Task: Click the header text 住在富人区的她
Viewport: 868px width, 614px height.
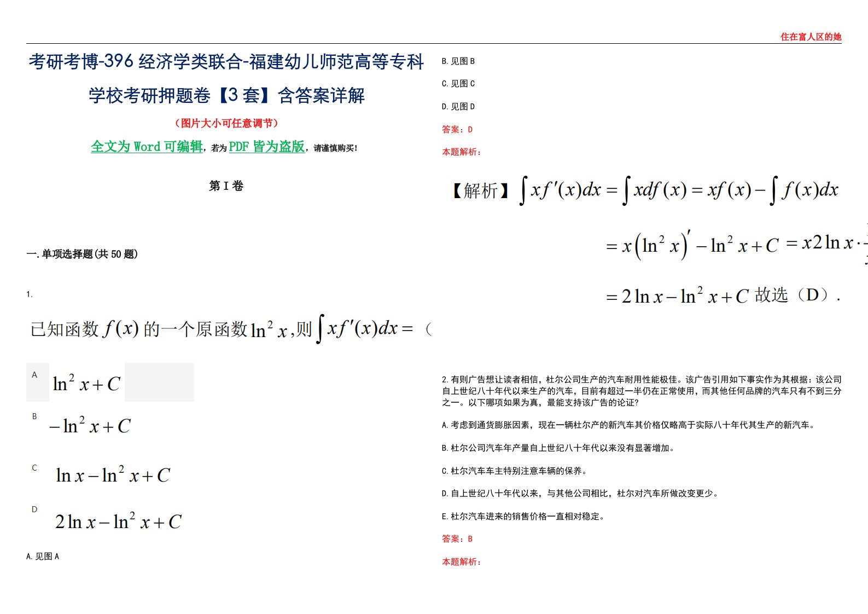Action: [811, 37]
